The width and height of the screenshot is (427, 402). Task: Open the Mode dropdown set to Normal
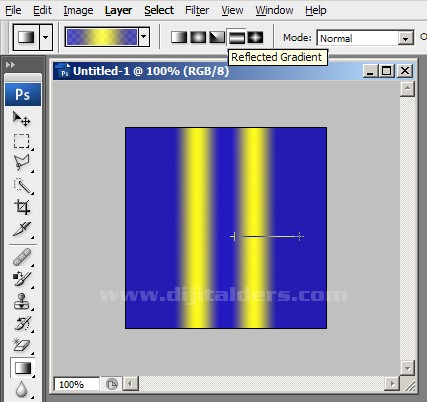[x=365, y=38]
